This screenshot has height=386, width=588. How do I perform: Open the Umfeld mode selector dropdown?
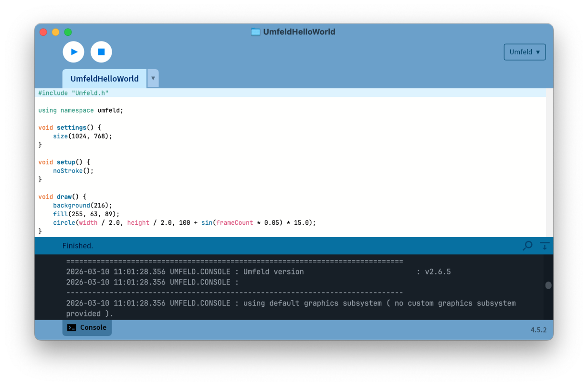[525, 52]
